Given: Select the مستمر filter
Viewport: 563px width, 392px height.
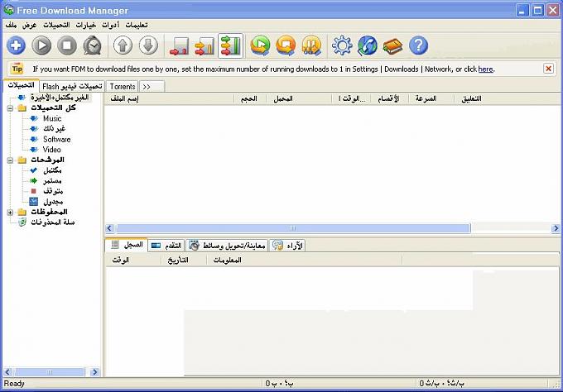Looking at the screenshot, I should pos(52,181).
